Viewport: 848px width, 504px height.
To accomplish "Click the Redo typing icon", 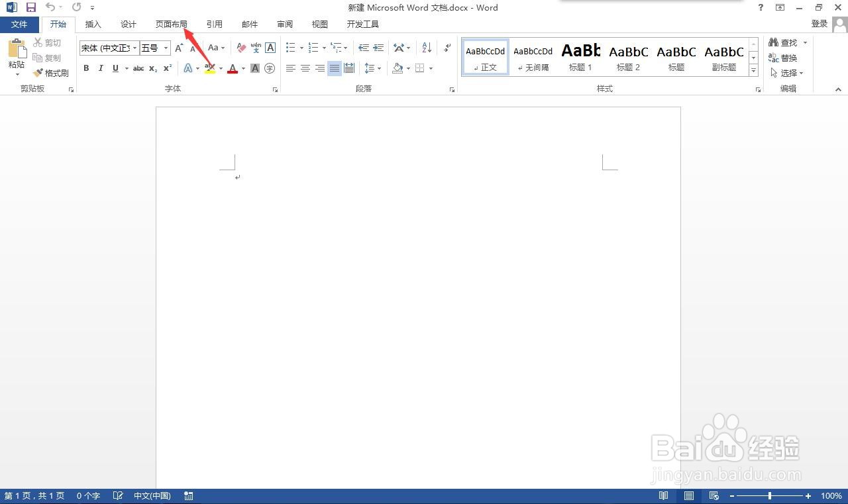I will pyautogui.click(x=76, y=7).
